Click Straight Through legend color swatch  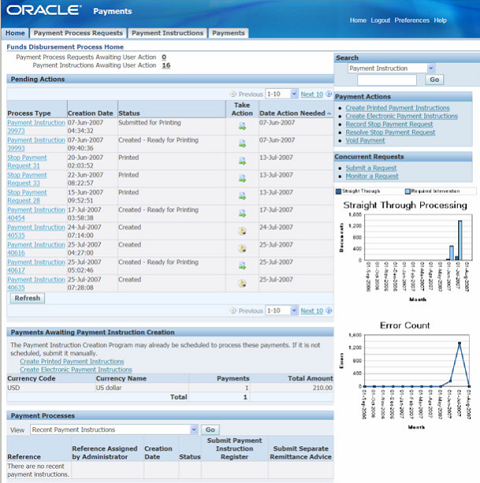[x=339, y=191]
